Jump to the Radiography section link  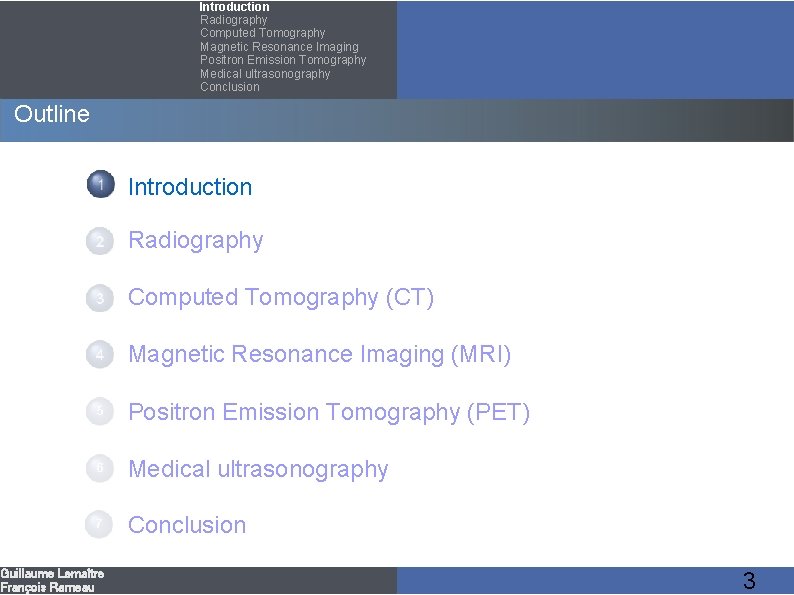(196, 241)
